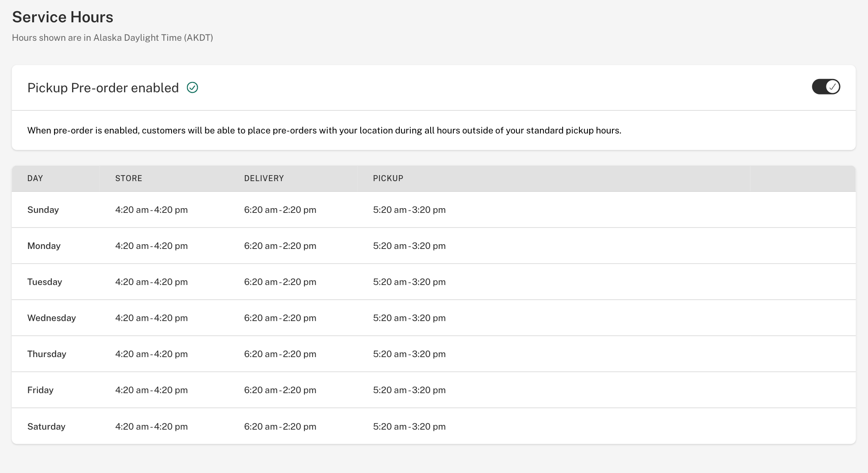This screenshot has width=868, height=473.
Task: Click Saturday store hours cell
Action: tap(151, 427)
